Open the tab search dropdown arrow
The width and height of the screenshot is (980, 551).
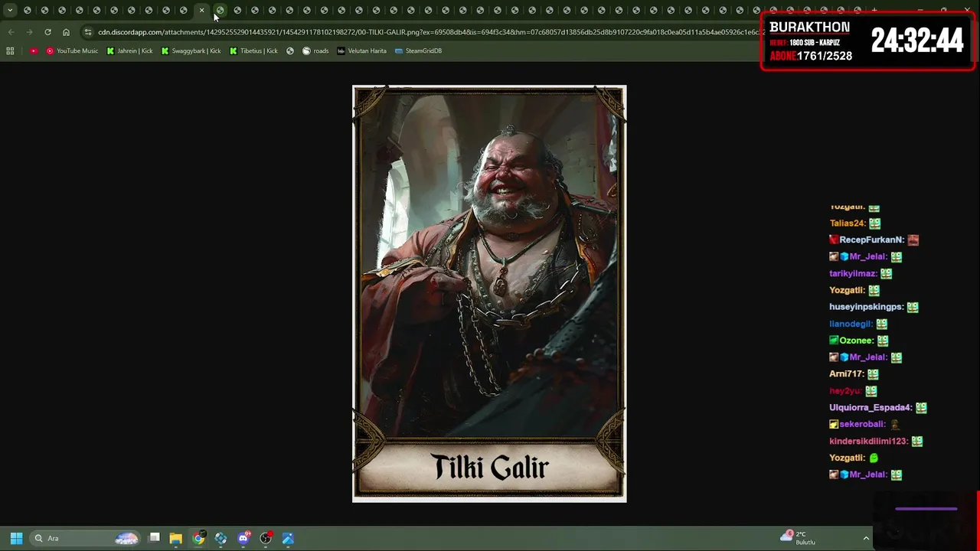pos(10,10)
